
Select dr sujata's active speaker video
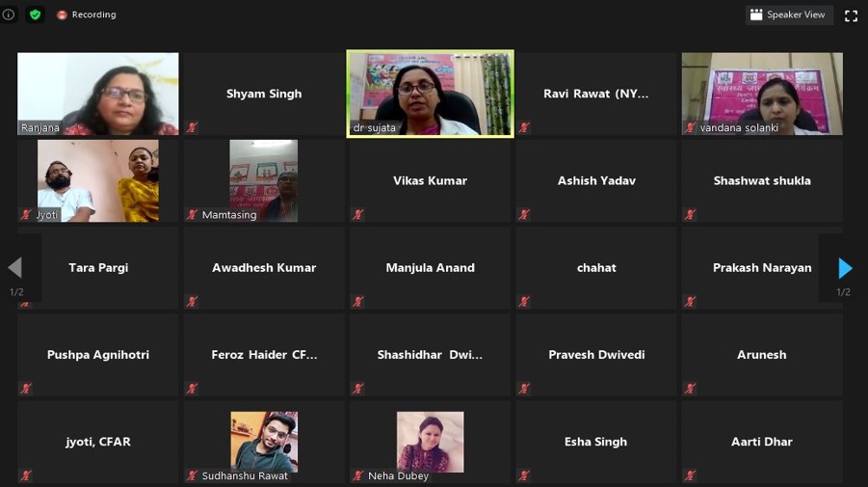click(x=430, y=94)
